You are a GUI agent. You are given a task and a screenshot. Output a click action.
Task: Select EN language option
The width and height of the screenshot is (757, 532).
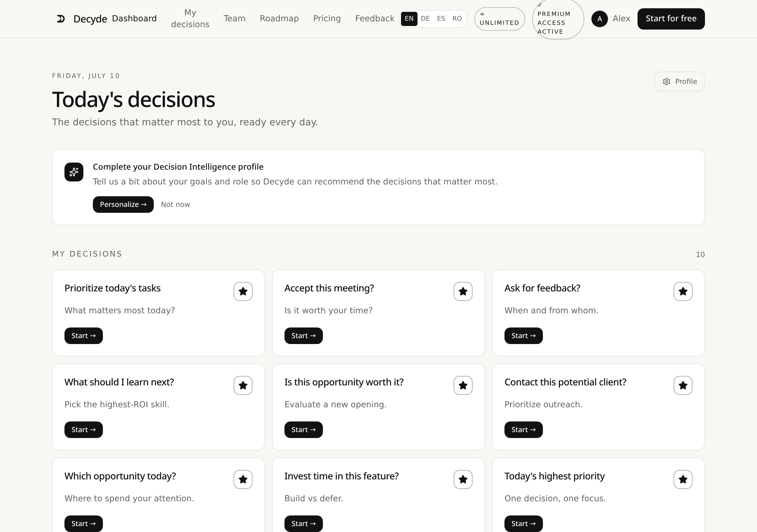click(x=409, y=19)
